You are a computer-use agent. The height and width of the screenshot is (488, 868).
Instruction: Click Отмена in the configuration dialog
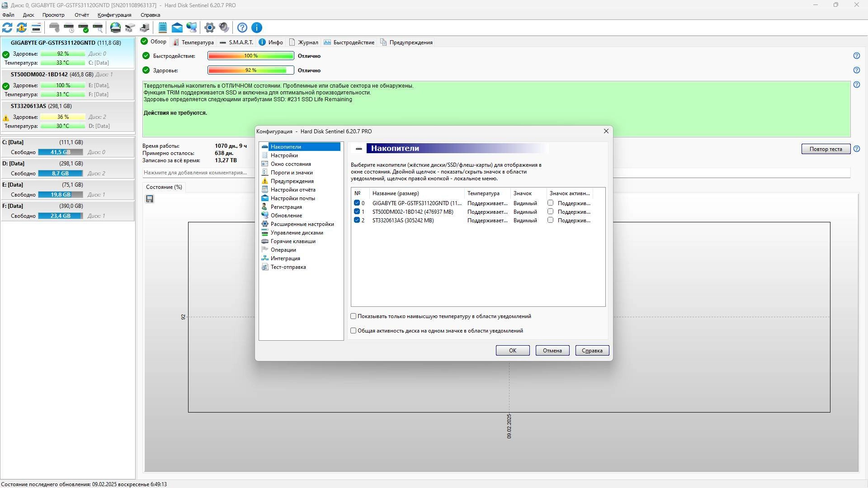click(x=552, y=351)
